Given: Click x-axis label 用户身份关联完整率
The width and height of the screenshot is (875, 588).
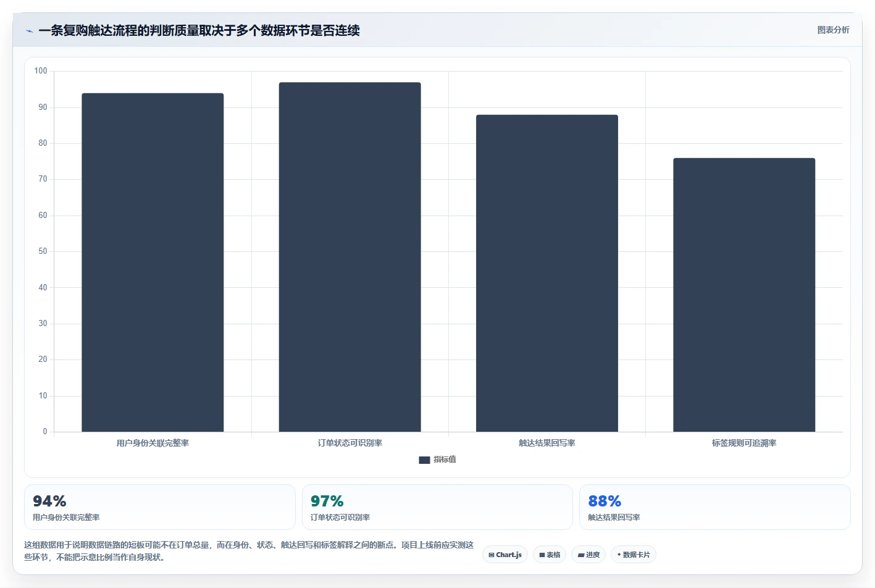Looking at the screenshot, I should click(x=153, y=443).
